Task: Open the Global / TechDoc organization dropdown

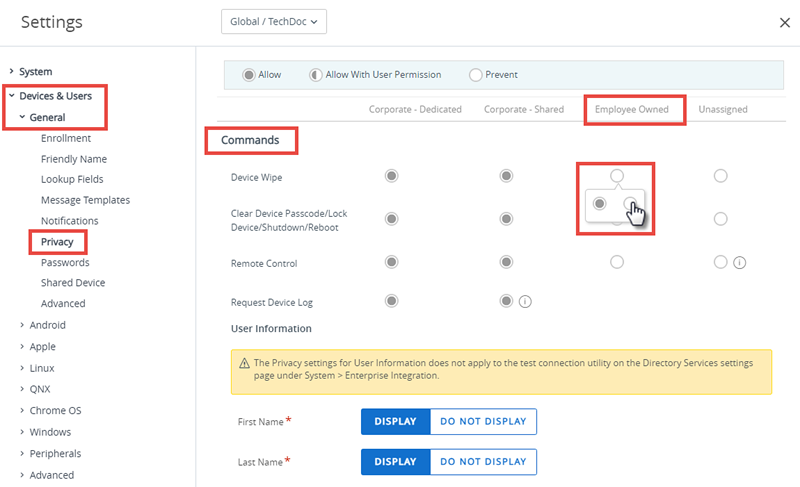Action: (274, 21)
